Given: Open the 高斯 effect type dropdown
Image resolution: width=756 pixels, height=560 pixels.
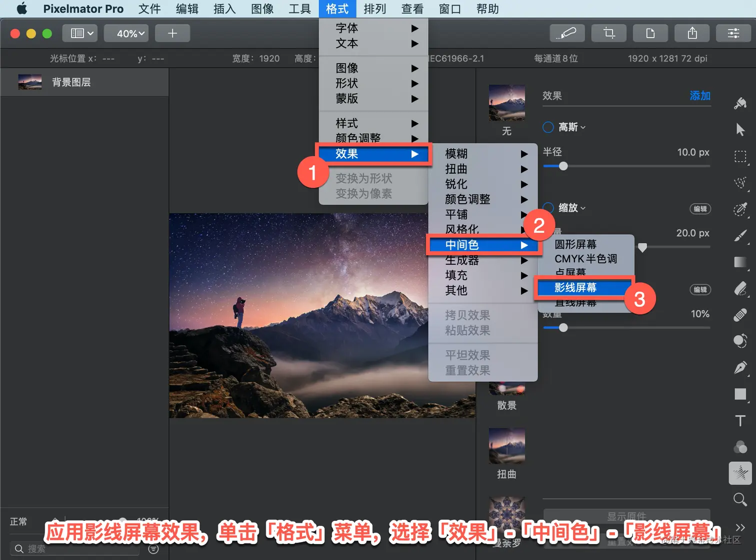Looking at the screenshot, I should point(572,127).
